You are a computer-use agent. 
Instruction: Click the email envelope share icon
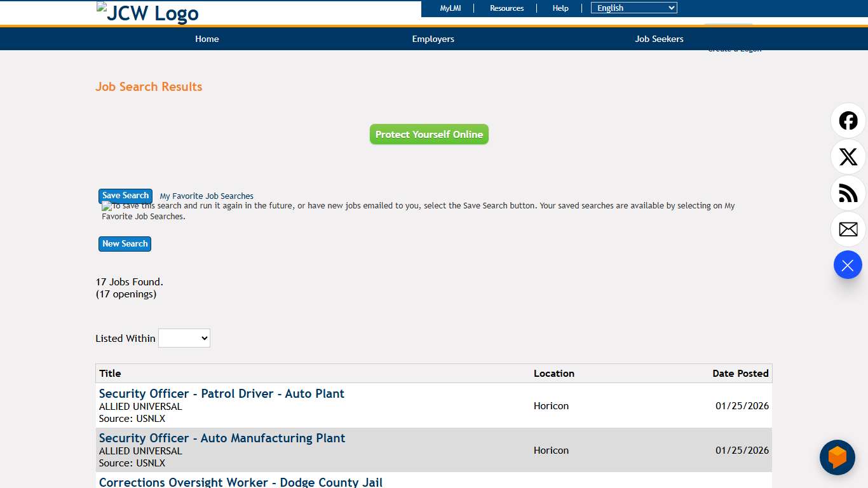(x=848, y=229)
